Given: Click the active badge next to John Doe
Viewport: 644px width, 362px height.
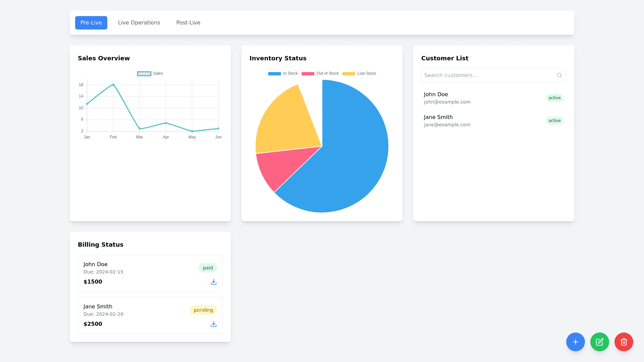Looking at the screenshot, I should pyautogui.click(x=554, y=98).
